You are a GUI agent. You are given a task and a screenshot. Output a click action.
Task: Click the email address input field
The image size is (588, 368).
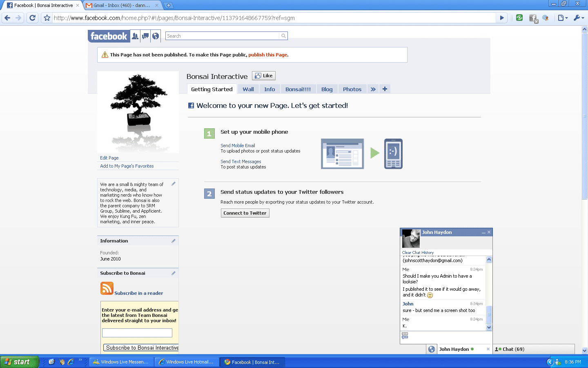[137, 333]
